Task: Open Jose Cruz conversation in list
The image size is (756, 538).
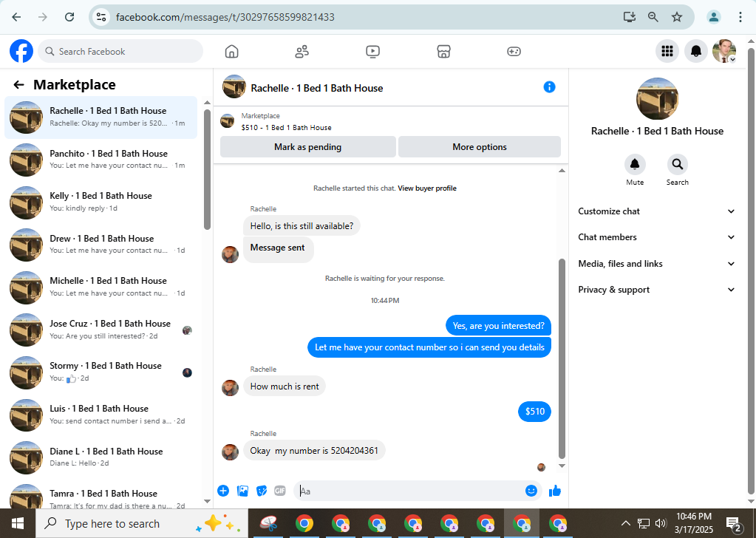Action: point(101,330)
